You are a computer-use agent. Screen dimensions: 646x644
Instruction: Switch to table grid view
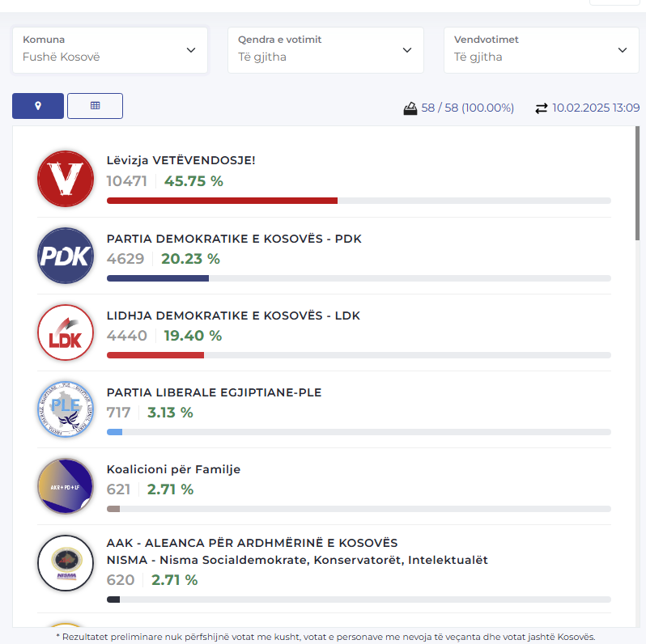[x=95, y=106]
